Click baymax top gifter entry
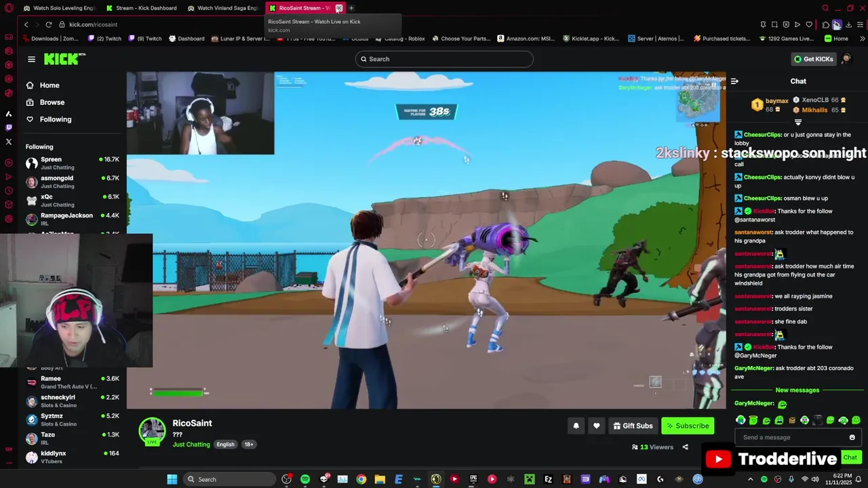The width and height of the screenshot is (868, 488). point(770,105)
